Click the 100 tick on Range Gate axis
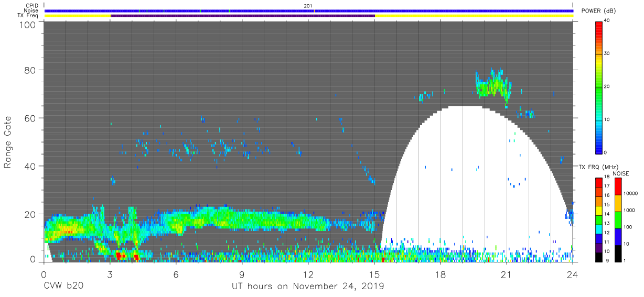 [x=28, y=25]
